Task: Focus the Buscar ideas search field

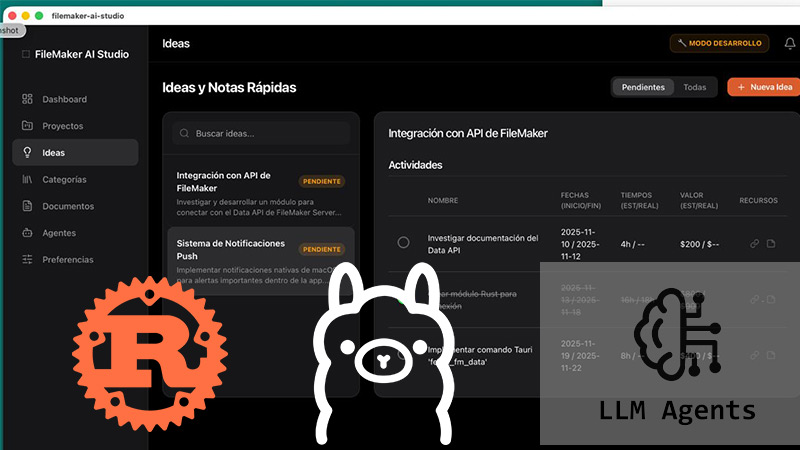Action: [x=261, y=134]
